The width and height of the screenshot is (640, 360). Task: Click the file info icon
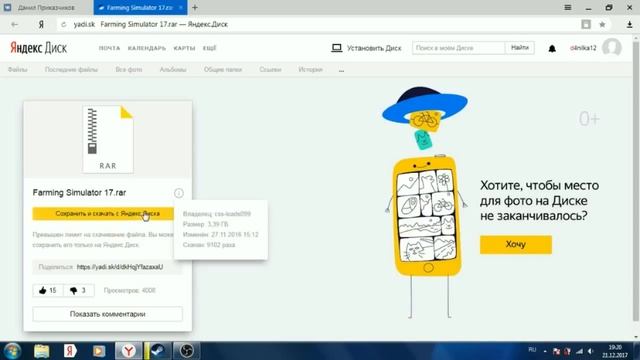[178, 193]
